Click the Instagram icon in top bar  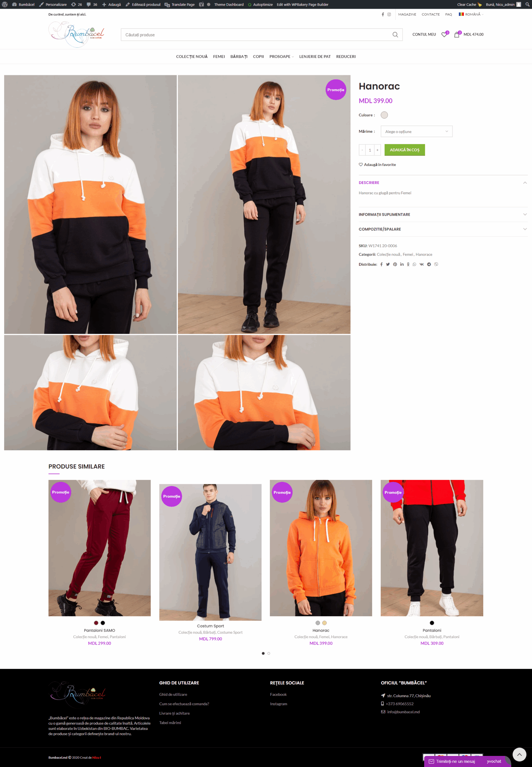coord(389,14)
